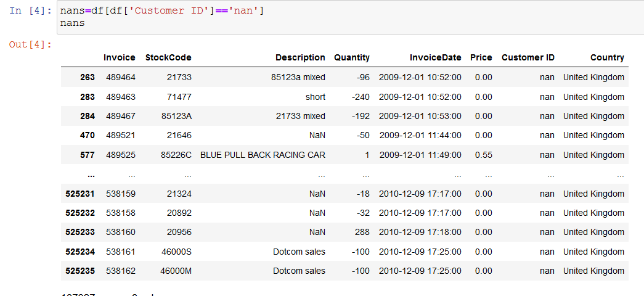Click invoice number 489521
The height and width of the screenshot is (296, 644).
(121, 135)
